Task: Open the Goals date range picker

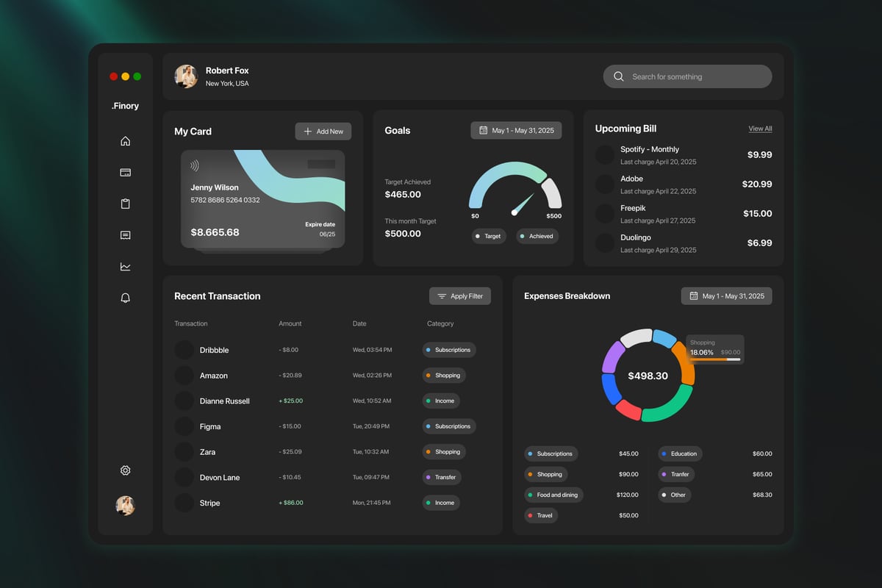Action: point(516,130)
